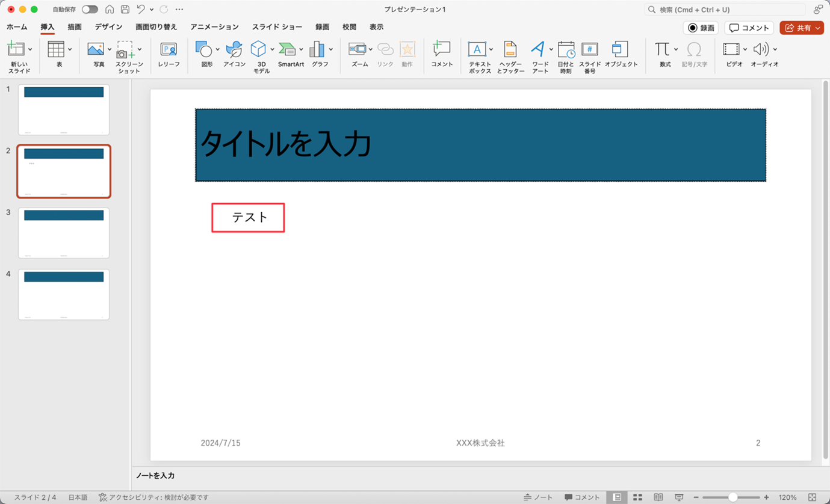Fit slide to window icon in status bar
Image resolution: width=830 pixels, height=504 pixels.
(x=813, y=497)
